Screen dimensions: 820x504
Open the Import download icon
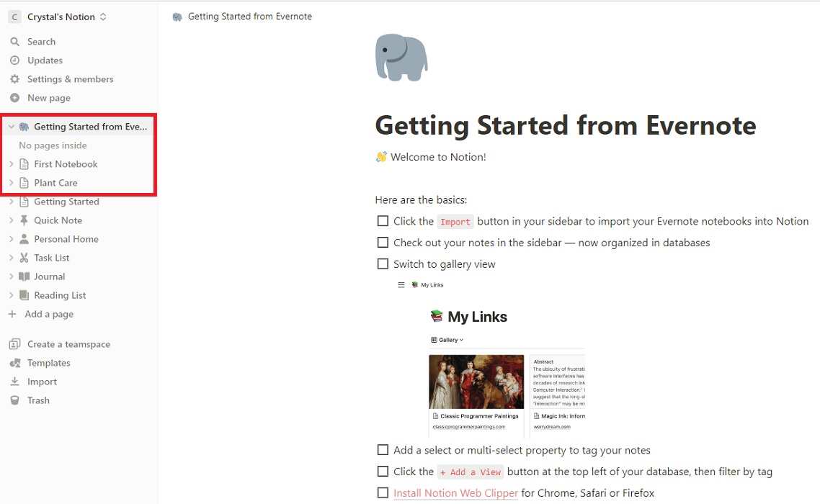click(16, 381)
